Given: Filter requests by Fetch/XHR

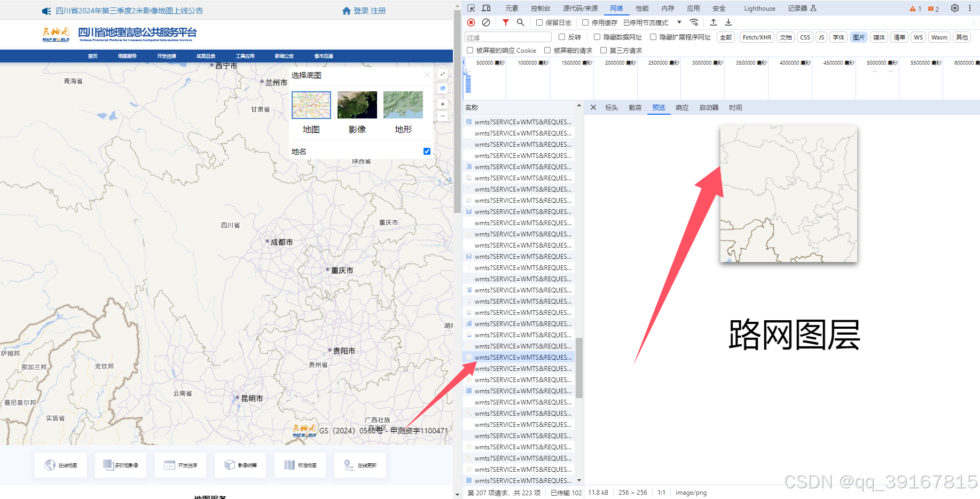Looking at the screenshot, I should click(757, 37).
